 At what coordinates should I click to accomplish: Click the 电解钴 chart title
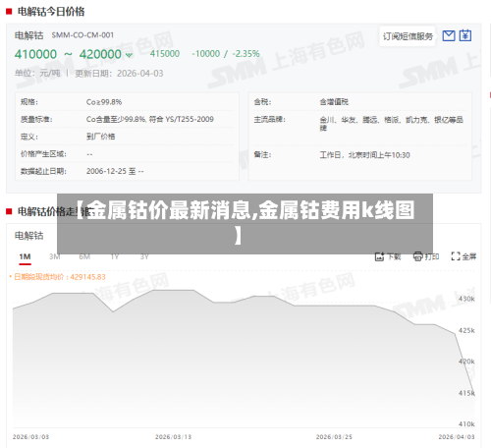click(x=28, y=236)
